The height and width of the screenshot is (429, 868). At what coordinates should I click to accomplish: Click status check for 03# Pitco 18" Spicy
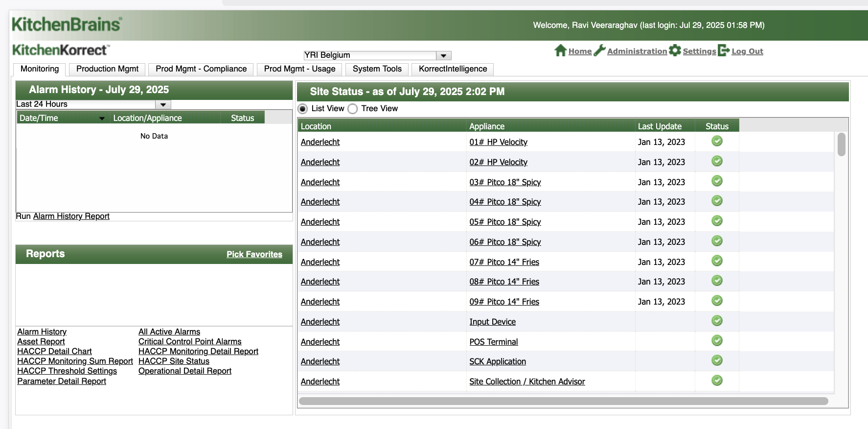pos(717,181)
